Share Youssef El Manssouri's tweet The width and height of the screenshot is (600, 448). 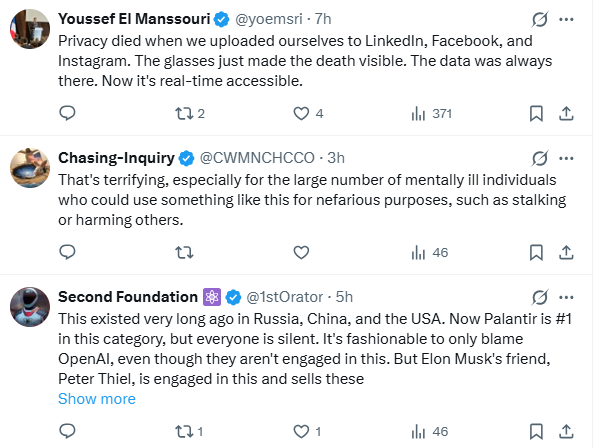[x=566, y=114]
